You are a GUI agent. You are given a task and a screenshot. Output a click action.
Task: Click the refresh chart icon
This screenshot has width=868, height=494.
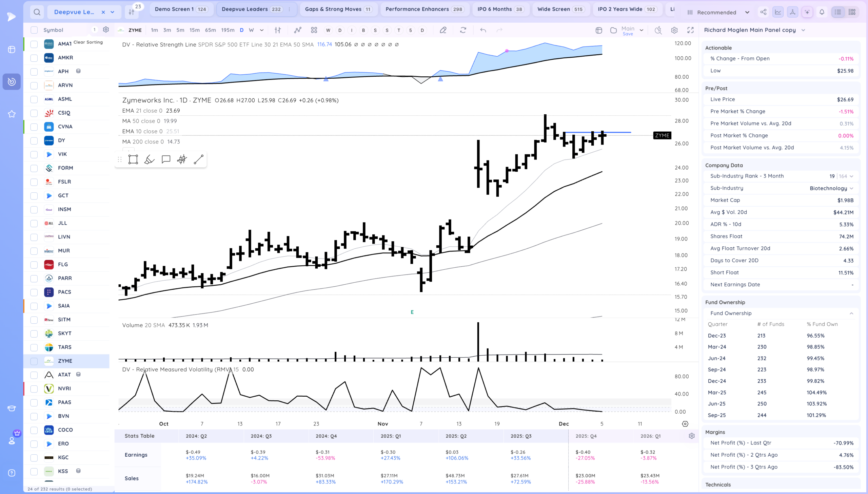pos(463,30)
